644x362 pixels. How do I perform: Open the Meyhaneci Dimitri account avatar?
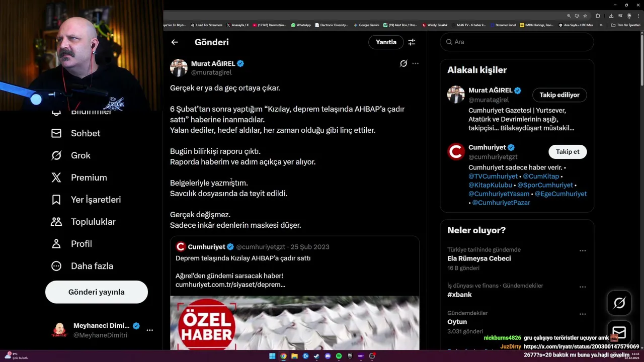tap(60, 330)
